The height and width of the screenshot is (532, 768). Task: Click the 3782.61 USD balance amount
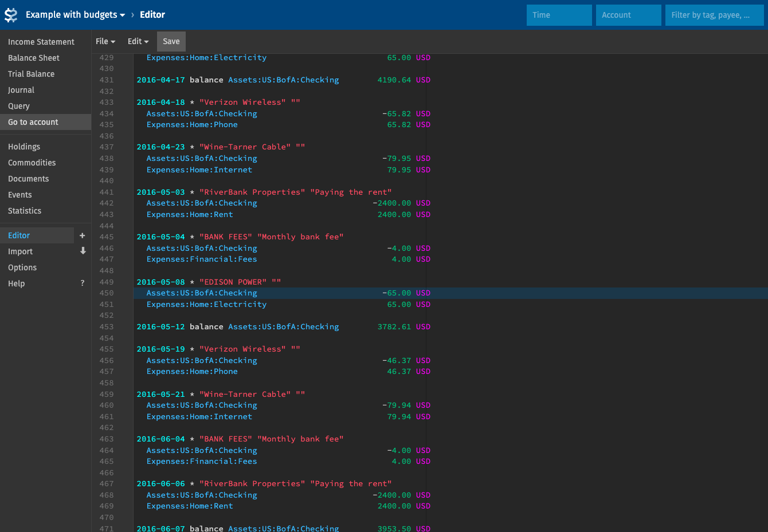403,327
